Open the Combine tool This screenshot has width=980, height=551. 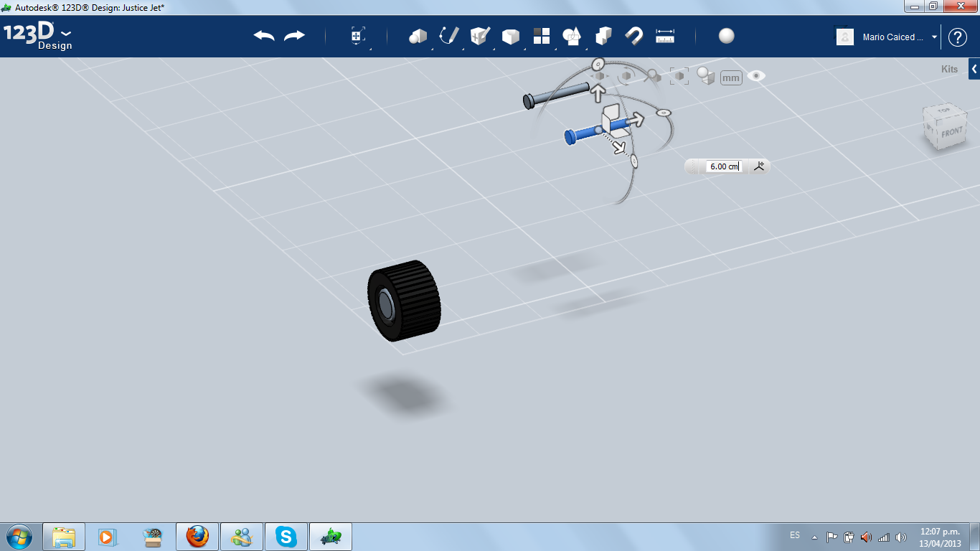[603, 36]
